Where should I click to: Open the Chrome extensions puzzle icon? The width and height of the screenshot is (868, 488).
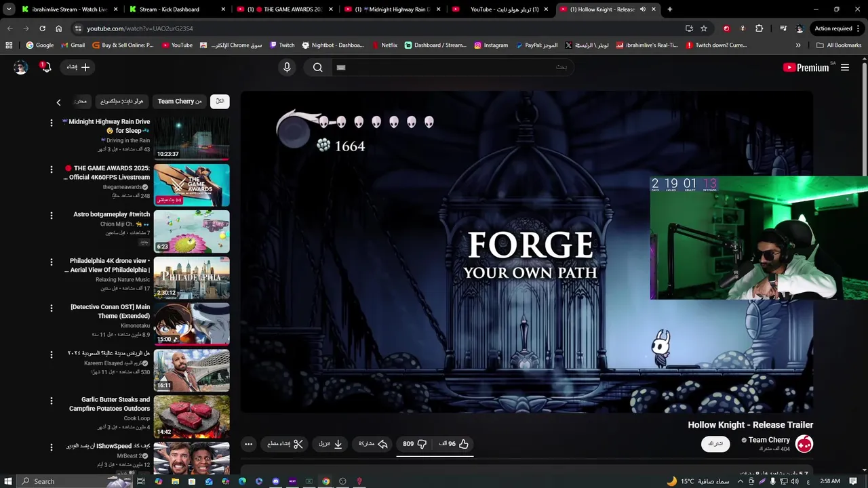point(759,28)
